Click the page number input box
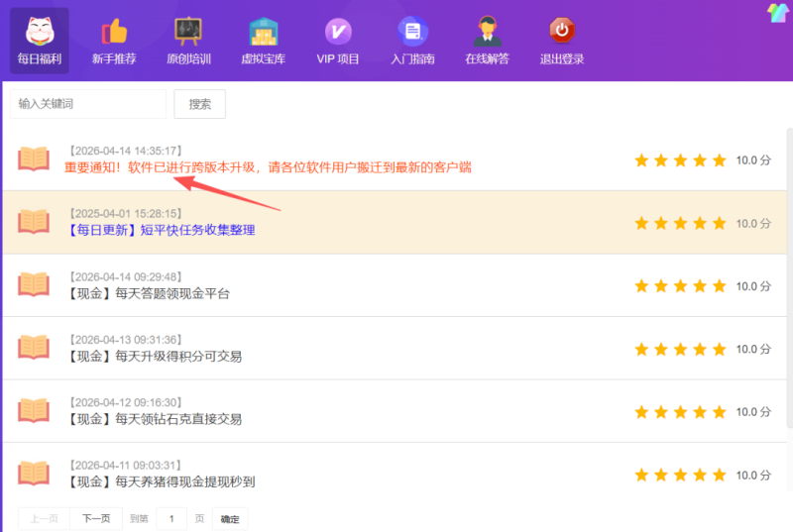The image size is (793, 532). pos(171,519)
